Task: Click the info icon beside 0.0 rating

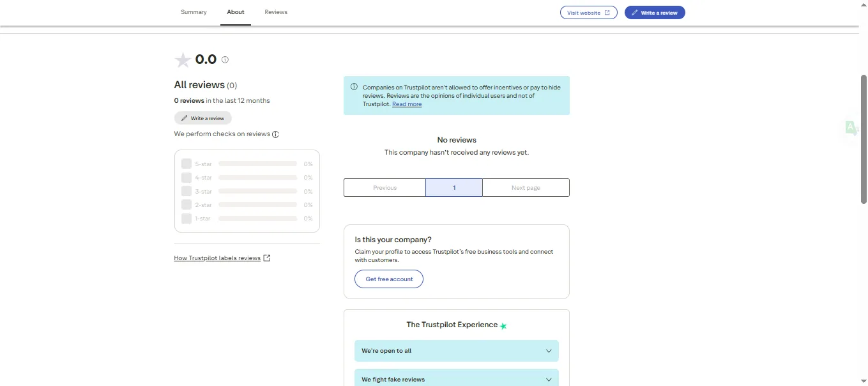Action: [x=225, y=59]
